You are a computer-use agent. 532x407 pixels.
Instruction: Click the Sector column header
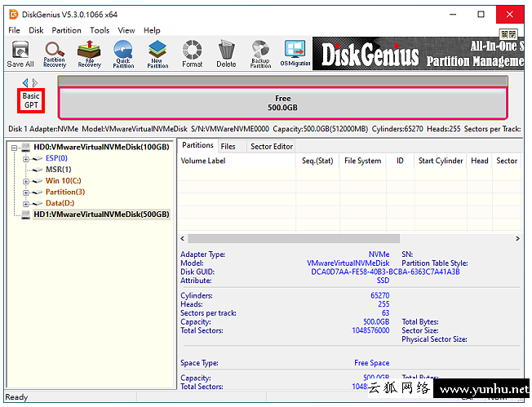(507, 161)
